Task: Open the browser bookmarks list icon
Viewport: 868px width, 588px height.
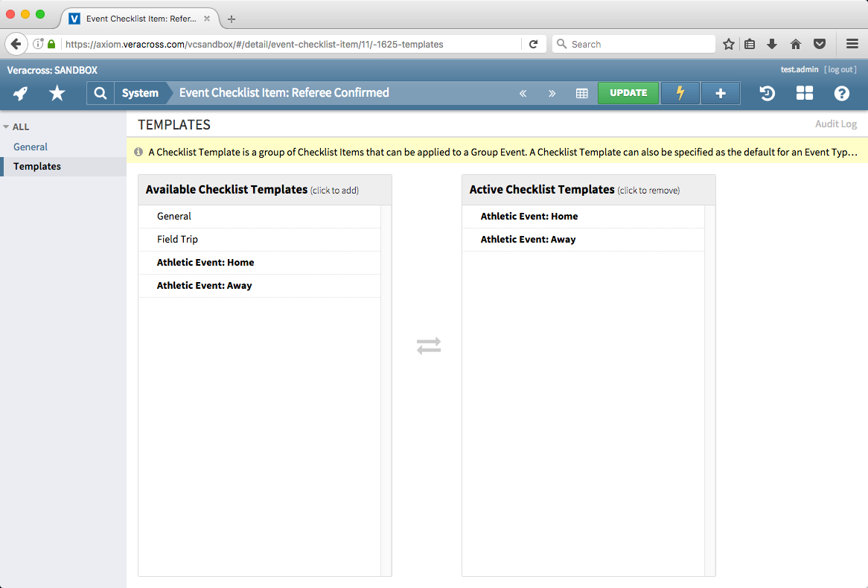Action: click(x=750, y=44)
